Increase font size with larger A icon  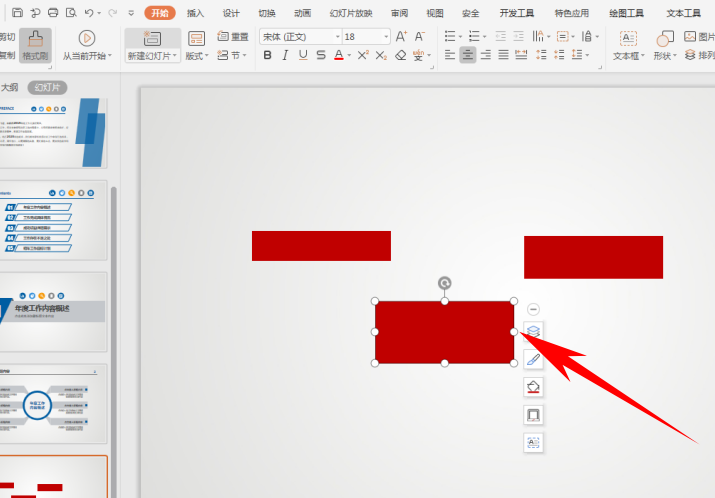tap(401, 36)
